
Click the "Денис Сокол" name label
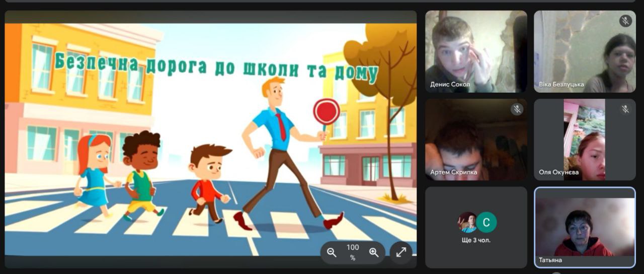[x=450, y=85]
